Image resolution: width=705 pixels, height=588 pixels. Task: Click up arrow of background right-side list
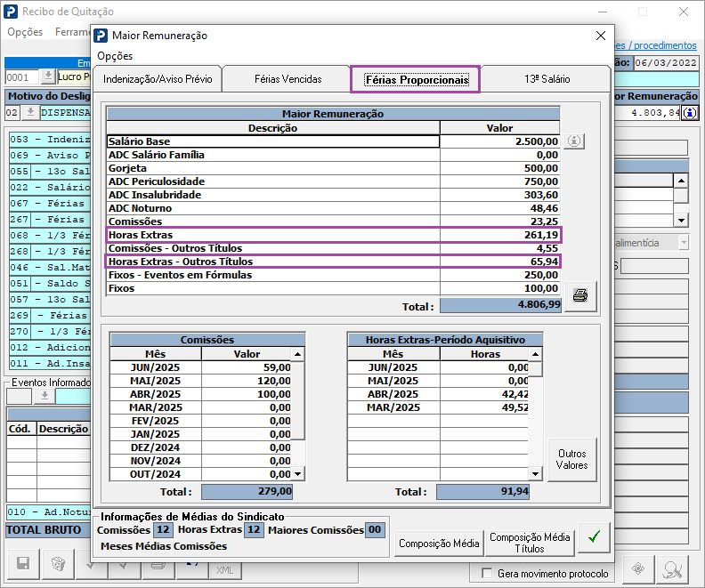tap(681, 181)
